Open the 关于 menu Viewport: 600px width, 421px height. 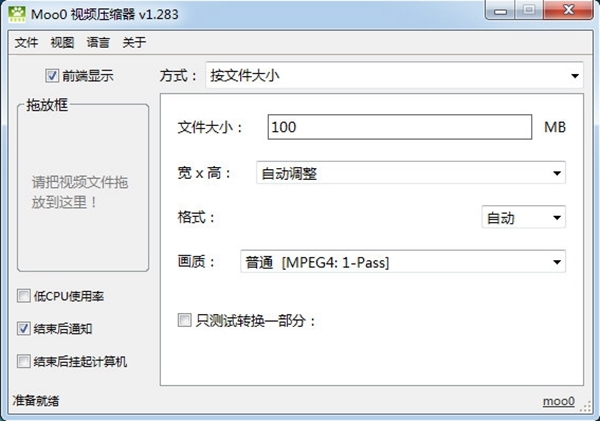(134, 42)
